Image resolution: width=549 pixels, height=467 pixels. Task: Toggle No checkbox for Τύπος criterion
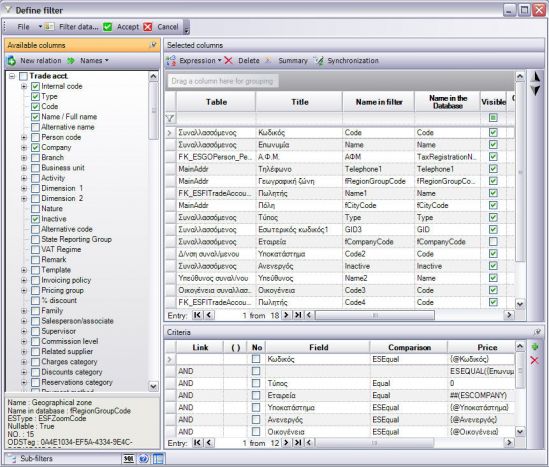256,383
